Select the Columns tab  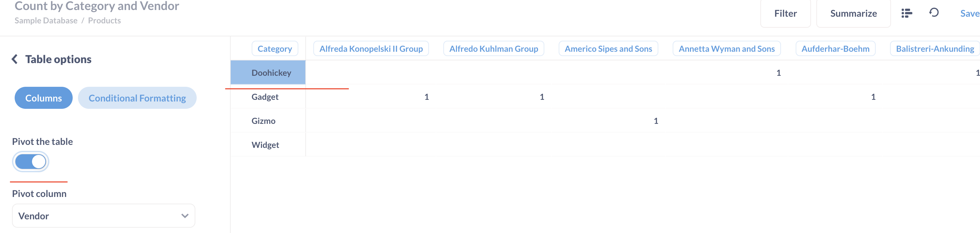[43, 98]
